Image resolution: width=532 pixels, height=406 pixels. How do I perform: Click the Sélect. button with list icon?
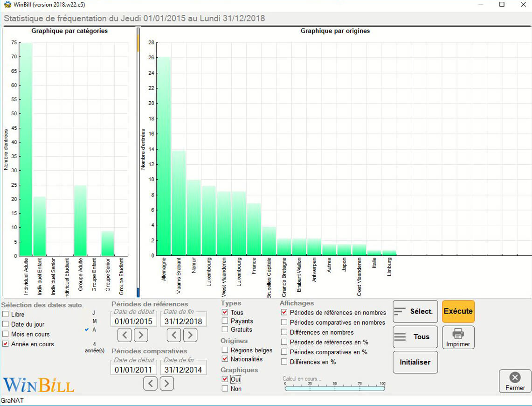pos(415,311)
